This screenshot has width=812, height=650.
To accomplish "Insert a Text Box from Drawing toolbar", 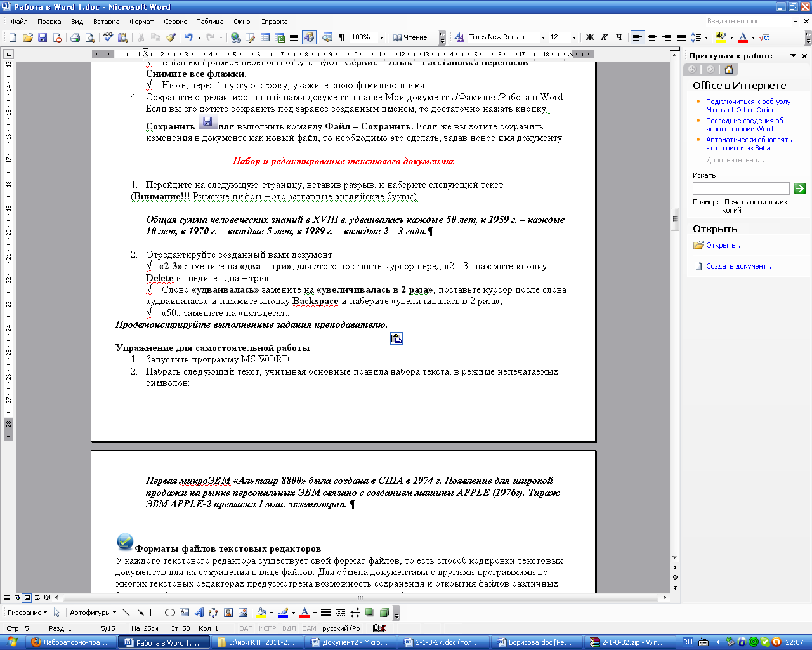I will [184, 613].
